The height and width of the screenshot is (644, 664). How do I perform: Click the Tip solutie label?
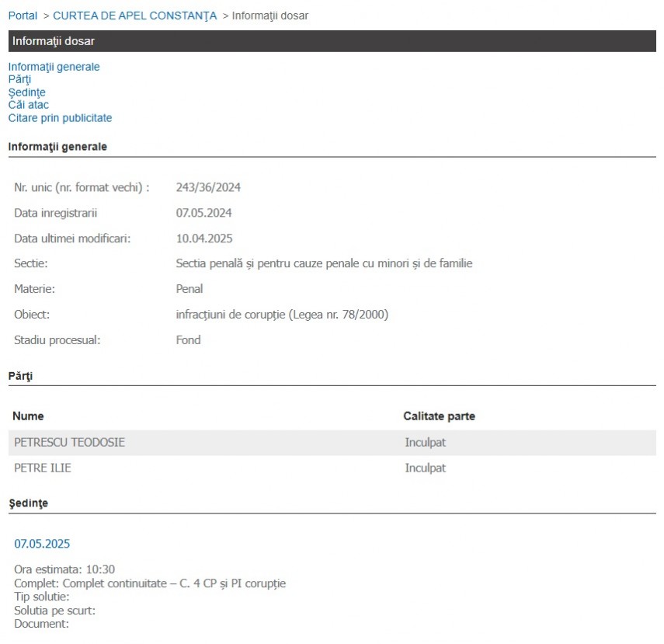(41, 597)
